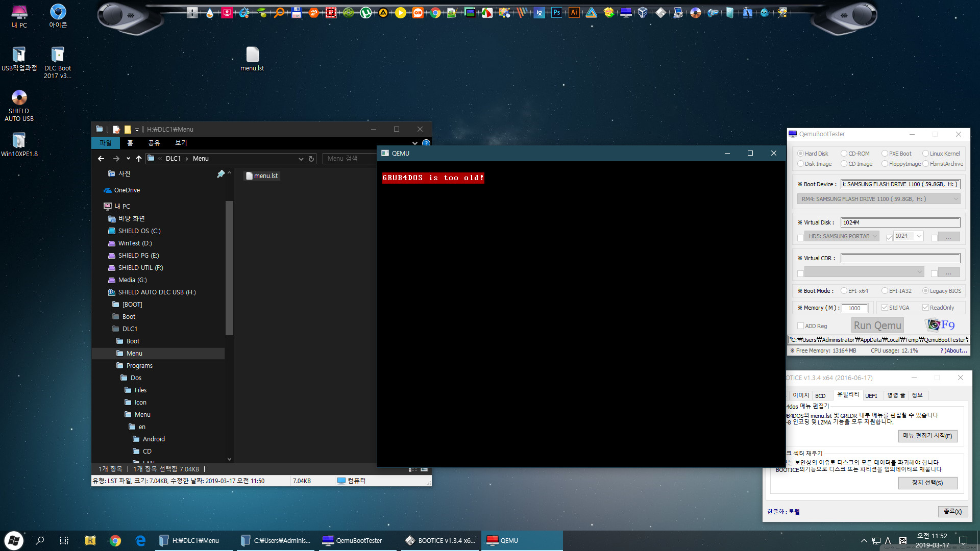Open Photoshop from the top dock
This screenshot has width=980, height=551.
point(556,13)
